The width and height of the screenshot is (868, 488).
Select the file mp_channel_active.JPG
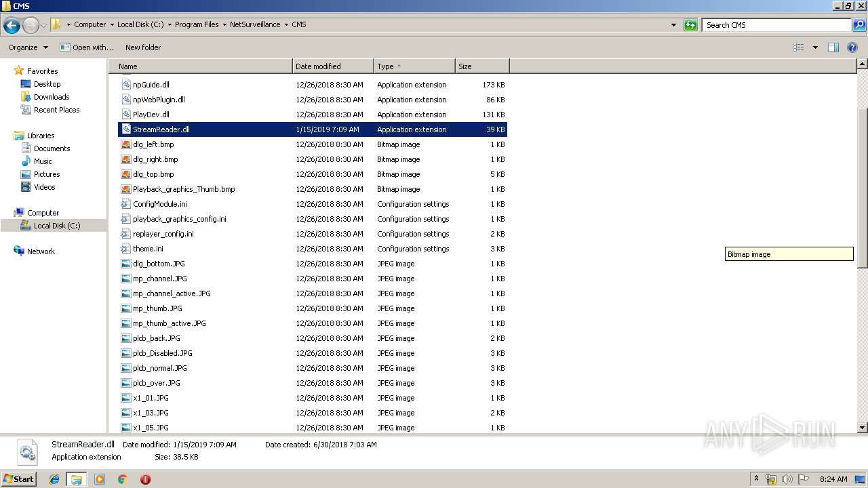[172, 293]
